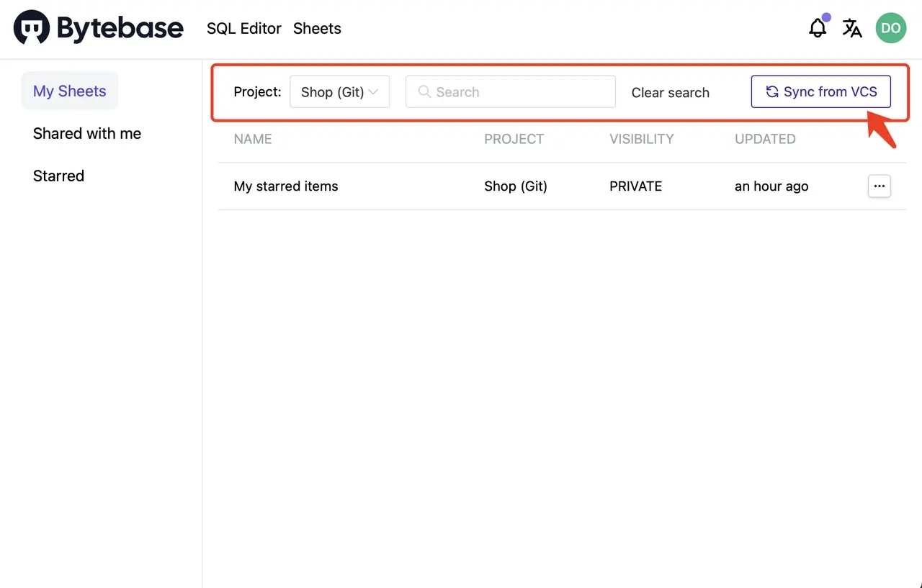Open the three-dot menu for My starred items
This screenshot has width=922, height=588.
pos(879,186)
